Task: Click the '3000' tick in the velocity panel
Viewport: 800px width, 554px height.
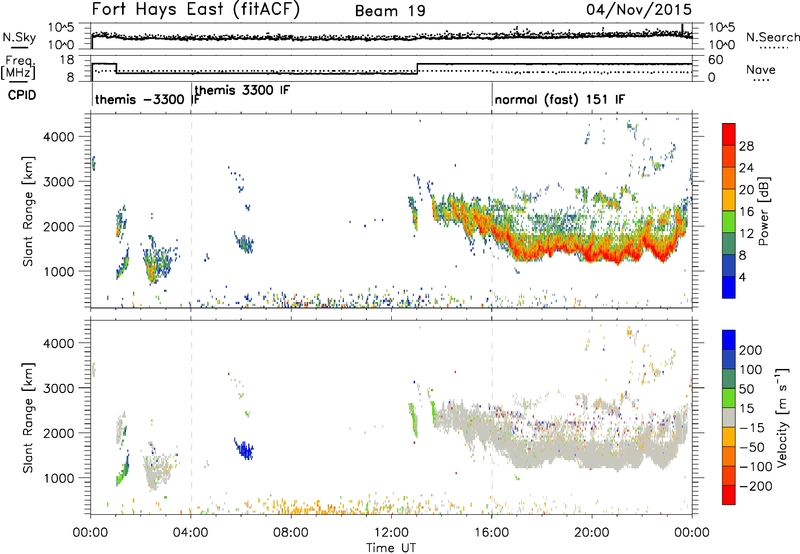Action: [x=58, y=388]
